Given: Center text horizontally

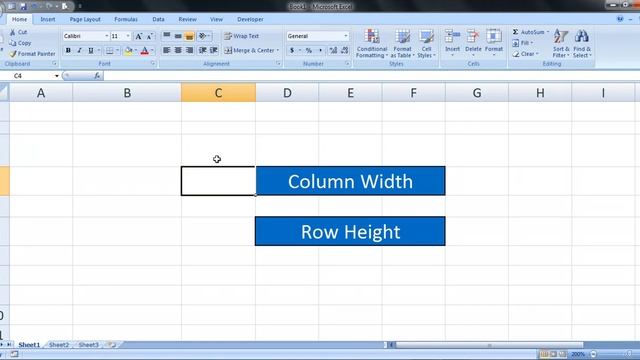Looking at the screenshot, I should [x=178, y=50].
